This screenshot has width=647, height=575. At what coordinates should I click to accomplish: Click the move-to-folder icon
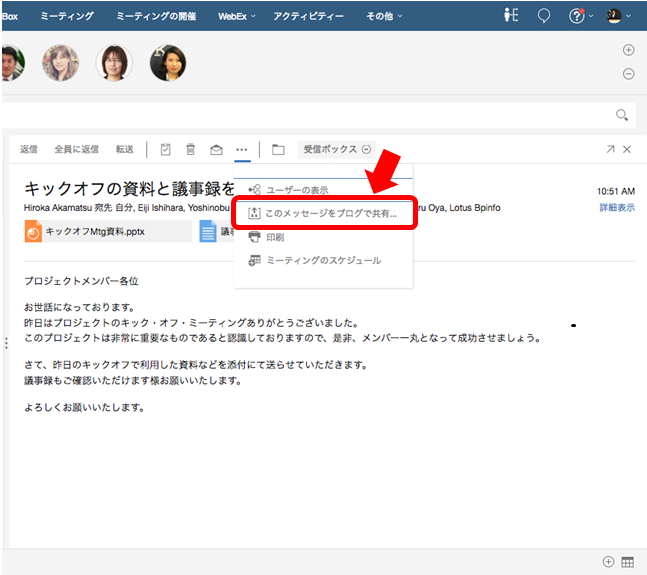pyautogui.click(x=278, y=150)
